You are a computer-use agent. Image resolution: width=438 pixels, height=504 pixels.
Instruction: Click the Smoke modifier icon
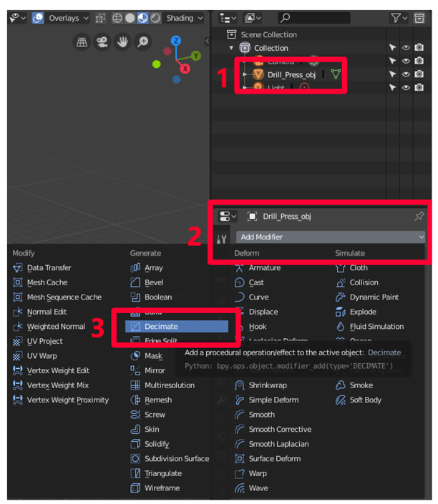point(341,385)
